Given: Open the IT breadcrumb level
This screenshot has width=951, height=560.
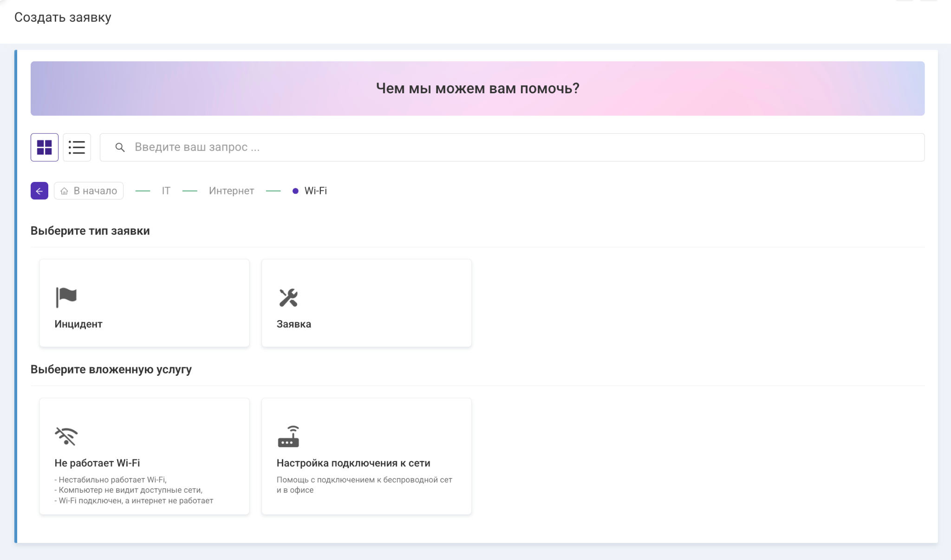Looking at the screenshot, I should (x=166, y=191).
